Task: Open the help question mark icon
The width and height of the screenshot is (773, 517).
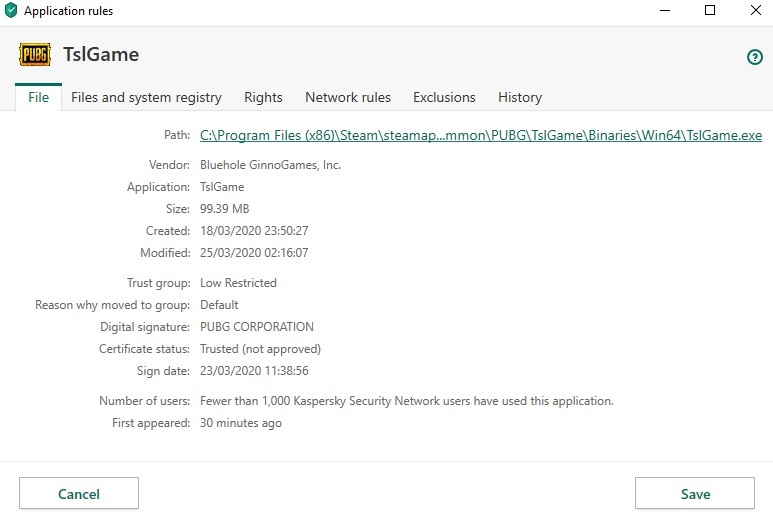Action: (754, 57)
